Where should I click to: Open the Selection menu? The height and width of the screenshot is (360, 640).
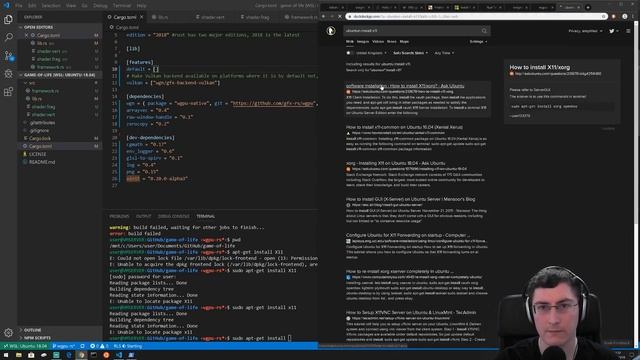[x=51, y=6]
